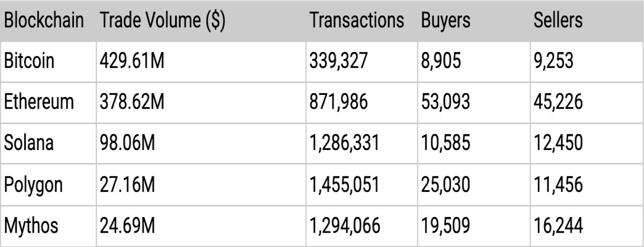Screen dimensions: 644x247
Task: Select the Polygon blockchain cell
Action: [33, 184]
